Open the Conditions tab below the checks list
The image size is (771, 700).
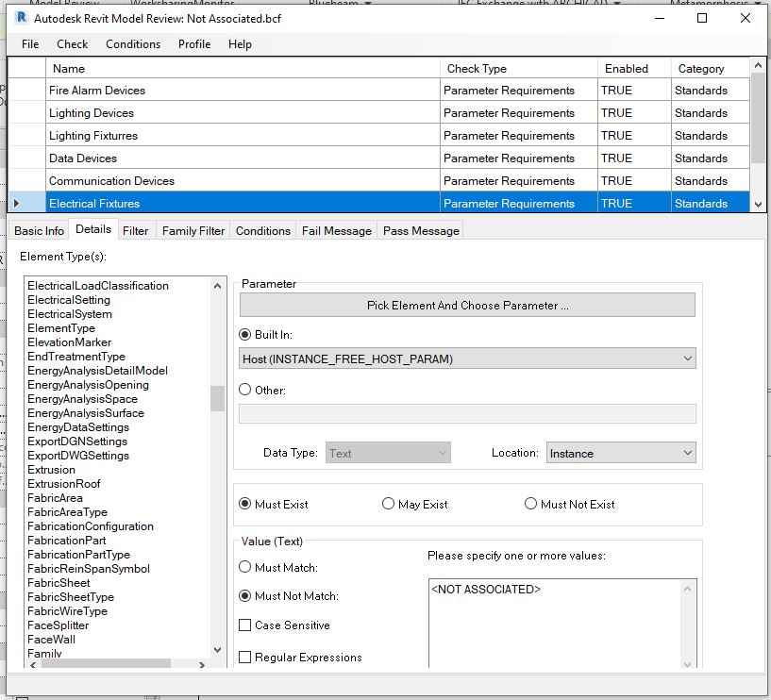click(263, 230)
